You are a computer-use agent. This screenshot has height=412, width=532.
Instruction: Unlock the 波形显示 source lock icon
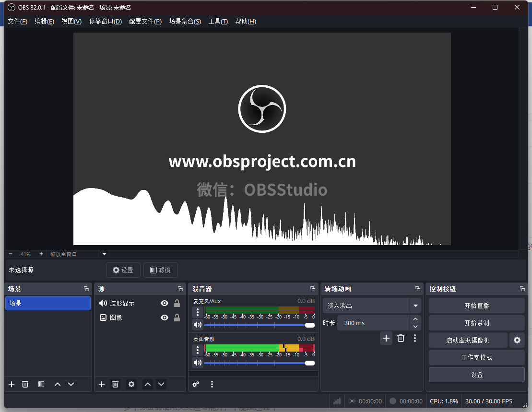click(x=177, y=303)
